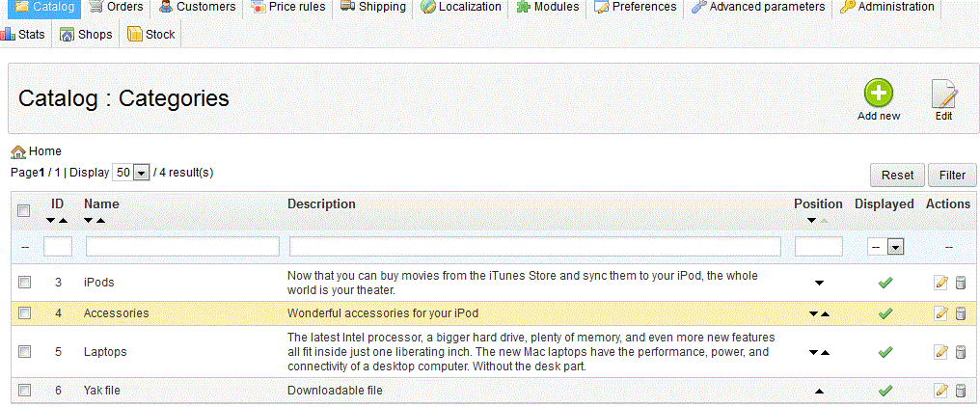
Task: Edit the iPods category with pencil icon
Action: [941, 283]
